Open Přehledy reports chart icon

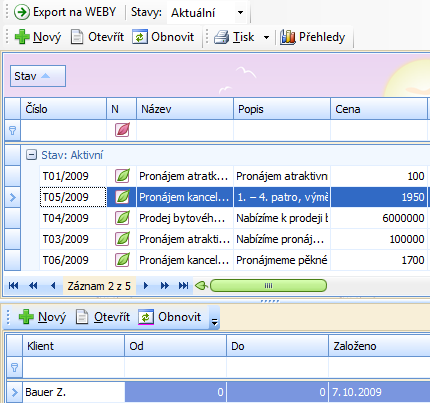pos(287,37)
